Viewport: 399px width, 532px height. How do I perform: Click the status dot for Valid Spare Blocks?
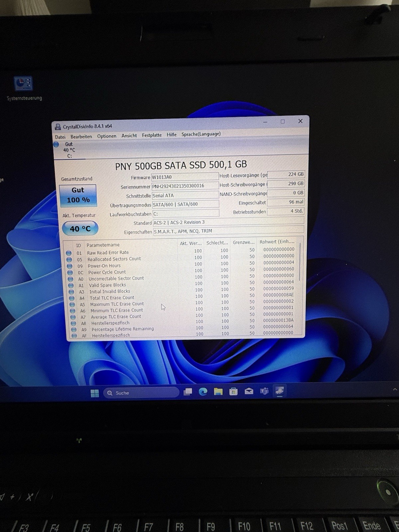(x=71, y=285)
